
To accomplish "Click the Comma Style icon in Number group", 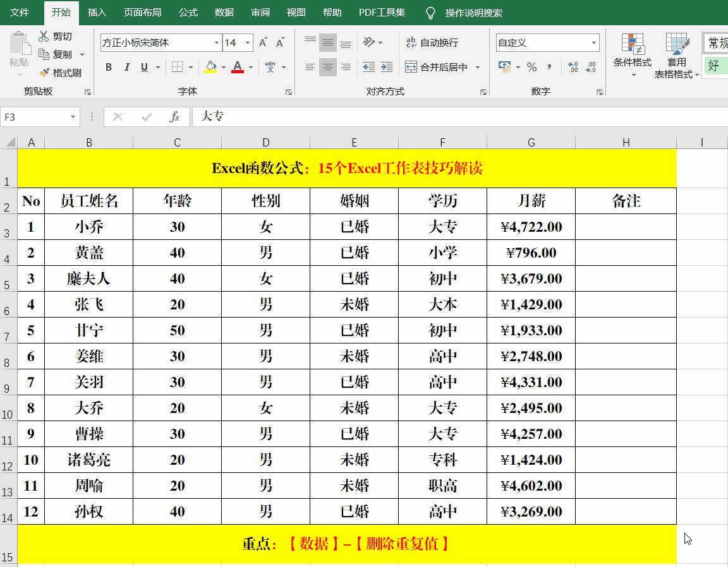I will pos(550,68).
